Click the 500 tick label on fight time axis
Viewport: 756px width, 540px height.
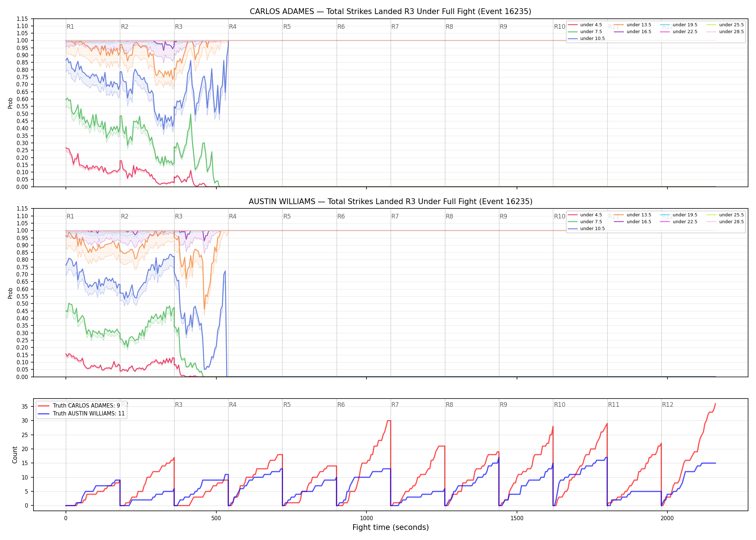click(x=216, y=518)
